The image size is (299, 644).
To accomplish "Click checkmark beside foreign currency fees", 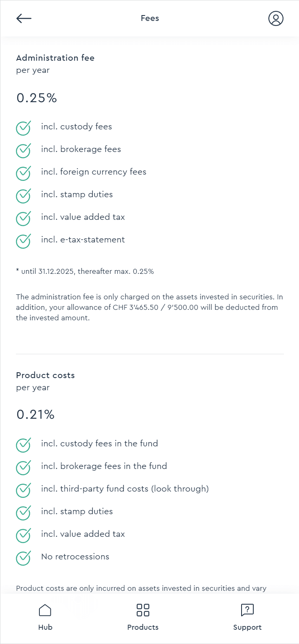I will coord(23,173).
